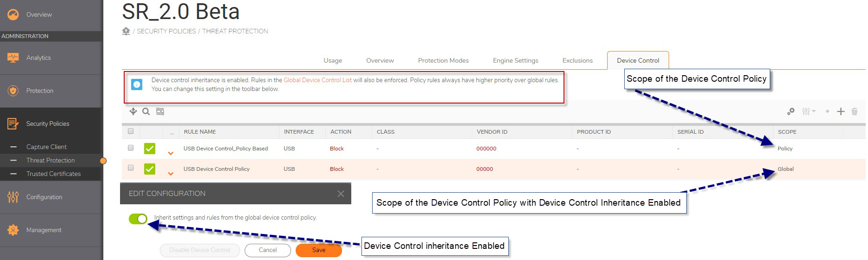Viewport: 868px width, 260px height.
Task: Open the Global Device Control List link
Action: 317,80
